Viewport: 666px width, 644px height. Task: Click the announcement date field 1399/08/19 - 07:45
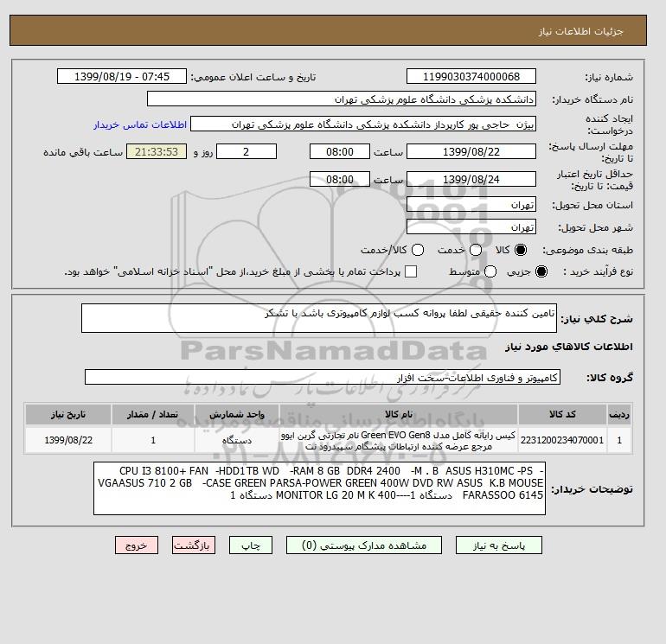pyautogui.click(x=122, y=76)
